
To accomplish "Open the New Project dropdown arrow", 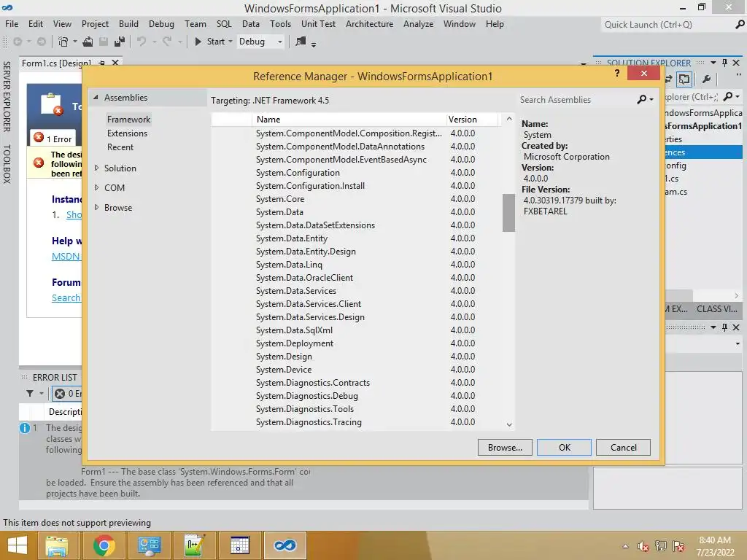I will (x=75, y=42).
